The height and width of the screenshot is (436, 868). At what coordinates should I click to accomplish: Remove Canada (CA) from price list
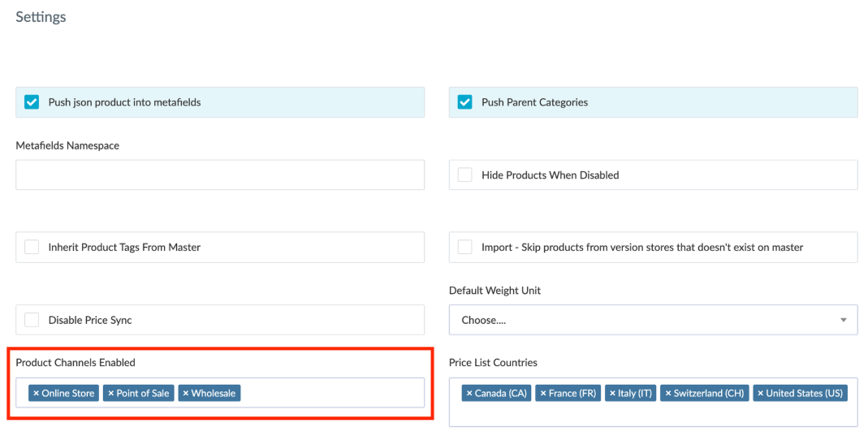click(x=469, y=394)
